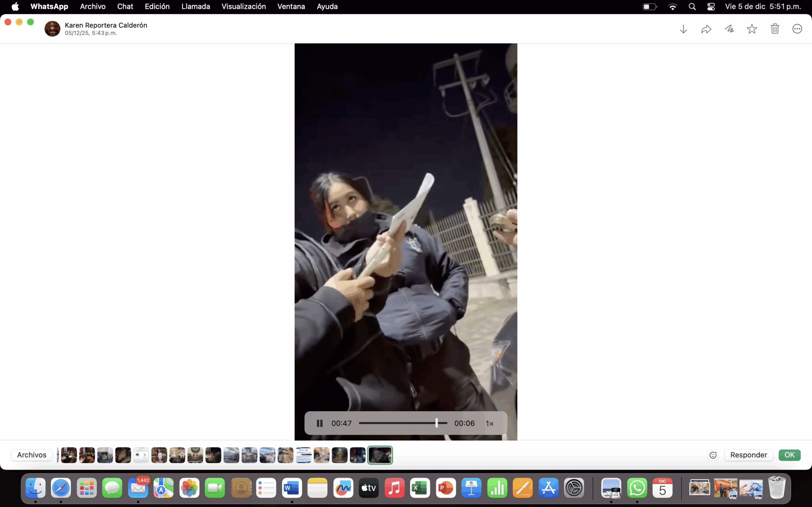Open Karen Reportera Calderón's profile picture
Image resolution: width=812 pixels, height=507 pixels.
click(52, 29)
